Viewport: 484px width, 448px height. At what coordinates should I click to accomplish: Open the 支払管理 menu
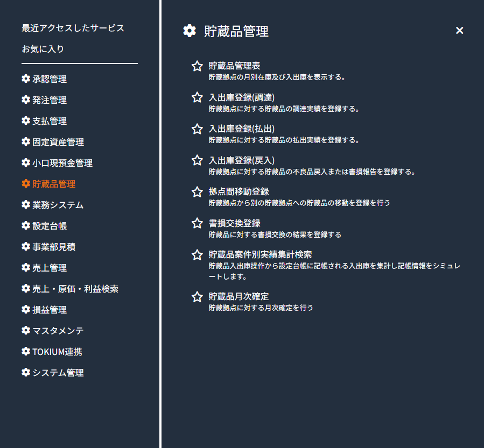tap(50, 121)
